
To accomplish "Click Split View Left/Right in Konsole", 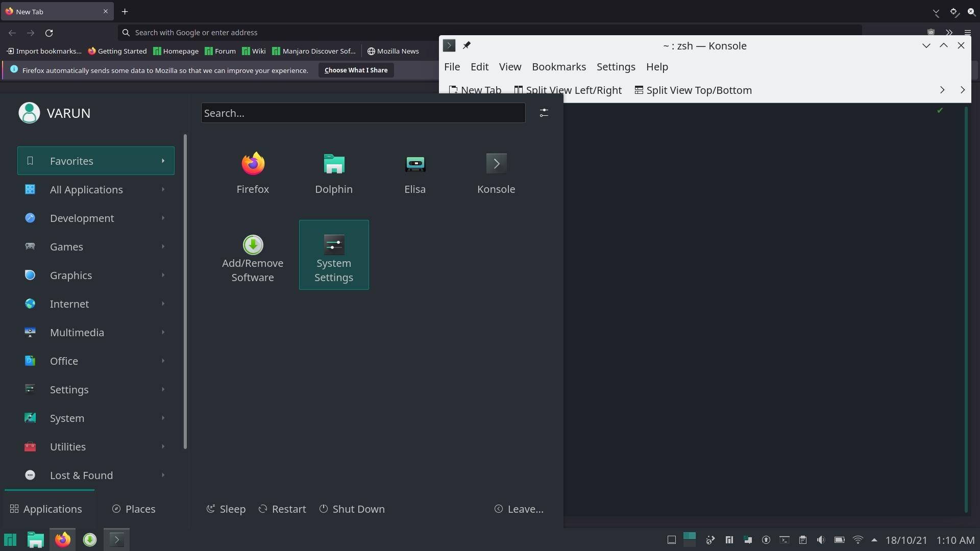I will click(x=568, y=90).
